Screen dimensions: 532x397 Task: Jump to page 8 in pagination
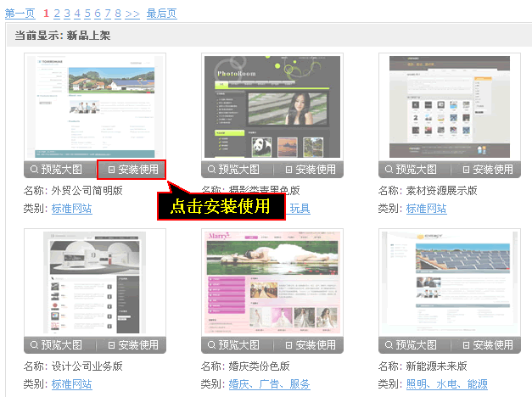[x=118, y=14]
